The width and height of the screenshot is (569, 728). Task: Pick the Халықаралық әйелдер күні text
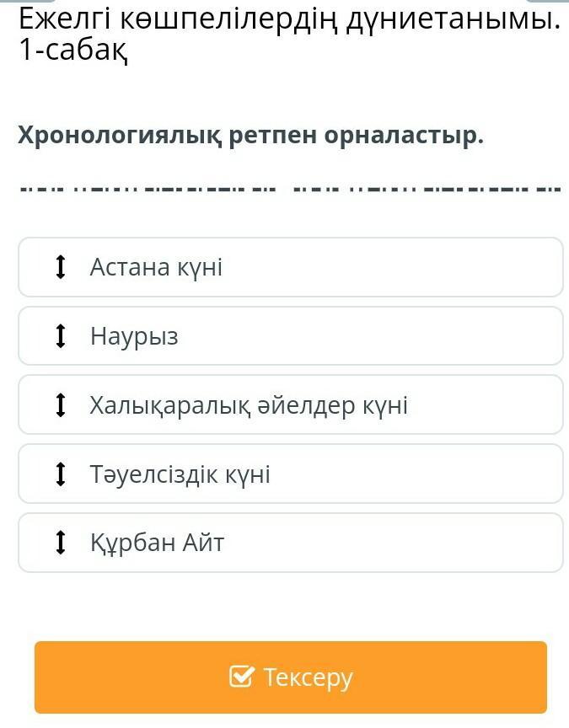pyautogui.click(x=249, y=405)
